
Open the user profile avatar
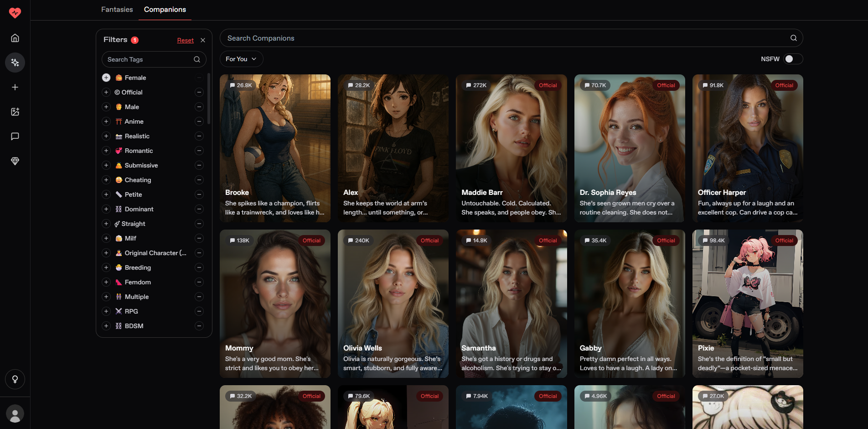[x=15, y=413]
